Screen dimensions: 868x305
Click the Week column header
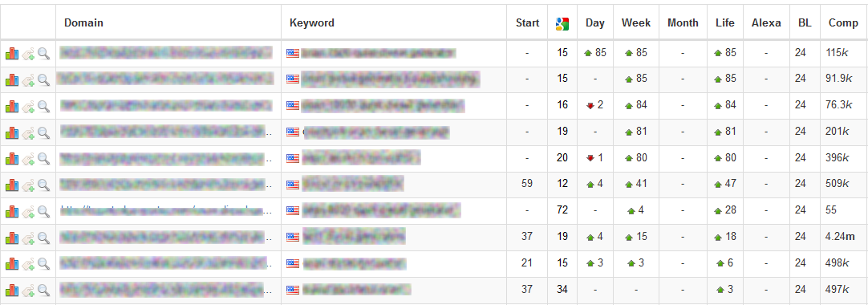point(636,22)
